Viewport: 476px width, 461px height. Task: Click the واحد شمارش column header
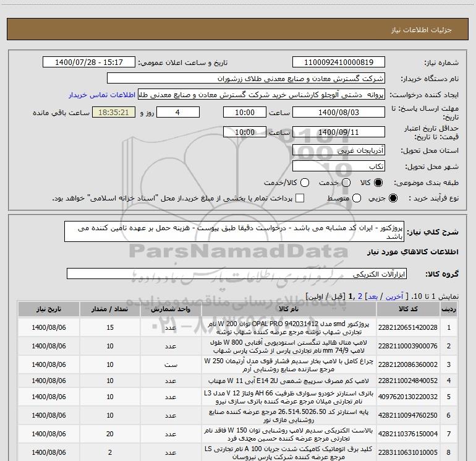click(171, 309)
